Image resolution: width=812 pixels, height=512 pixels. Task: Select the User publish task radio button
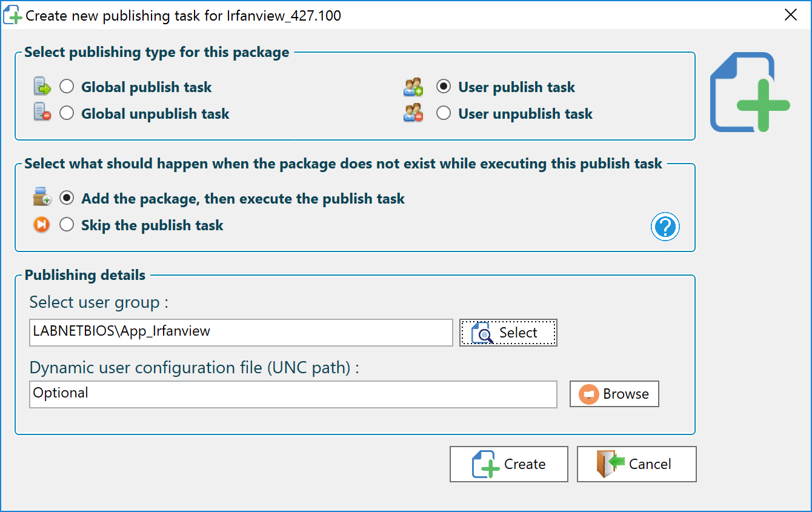[444, 87]
